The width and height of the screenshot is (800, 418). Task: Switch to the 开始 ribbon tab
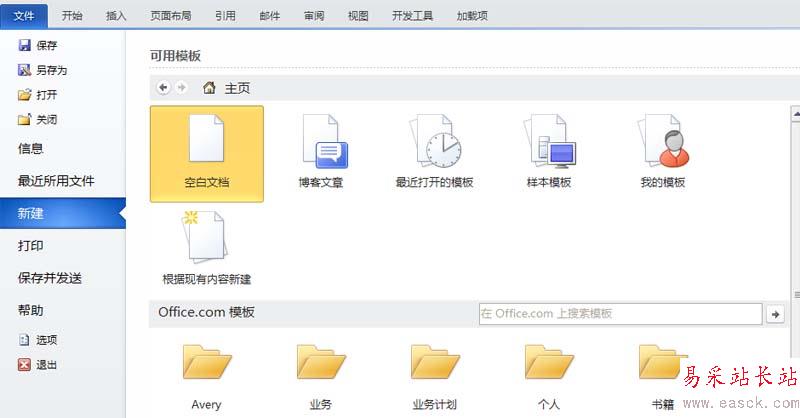tap(72, 16)
